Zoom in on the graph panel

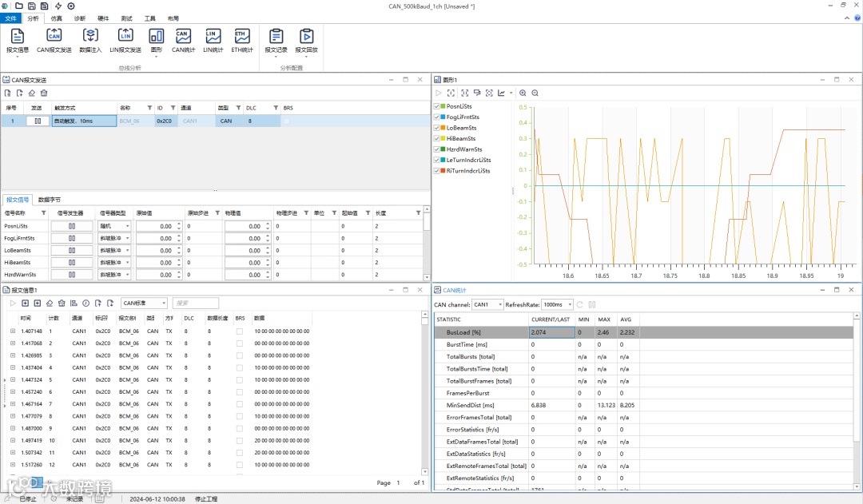click(523, 93)
